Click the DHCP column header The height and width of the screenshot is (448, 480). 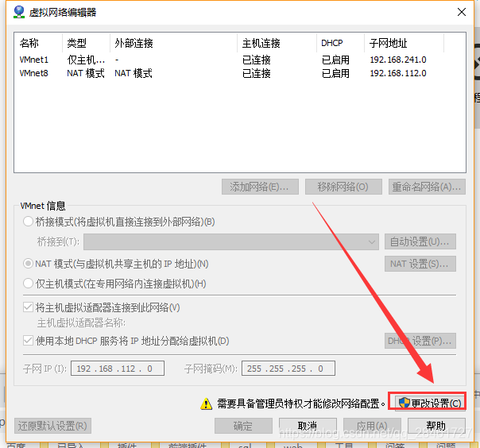pos(340,43)
